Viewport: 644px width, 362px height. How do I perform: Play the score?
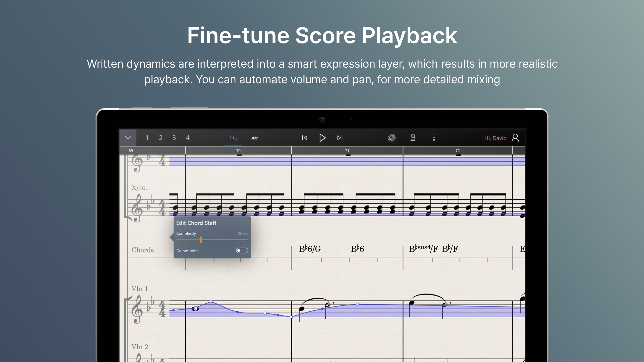322,138
